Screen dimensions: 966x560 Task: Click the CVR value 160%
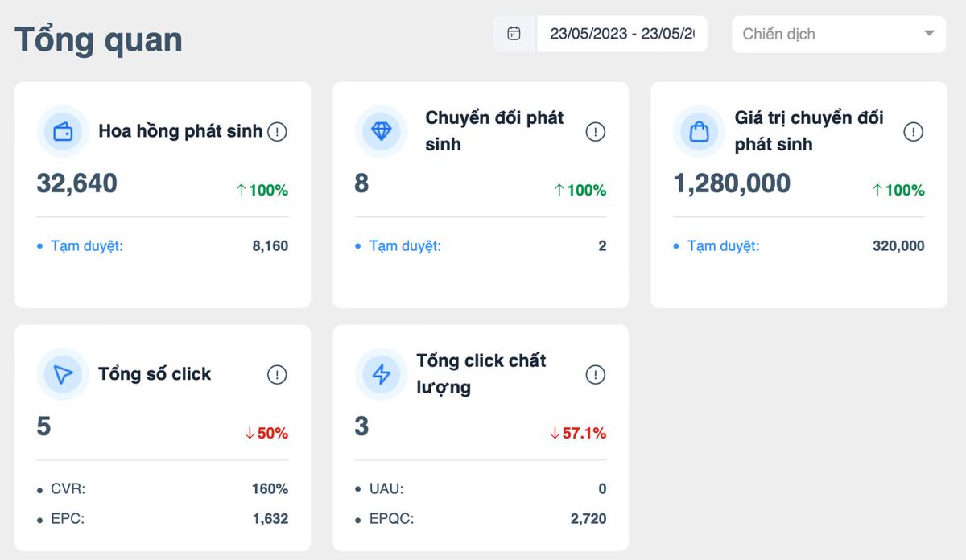coord(270,489)
